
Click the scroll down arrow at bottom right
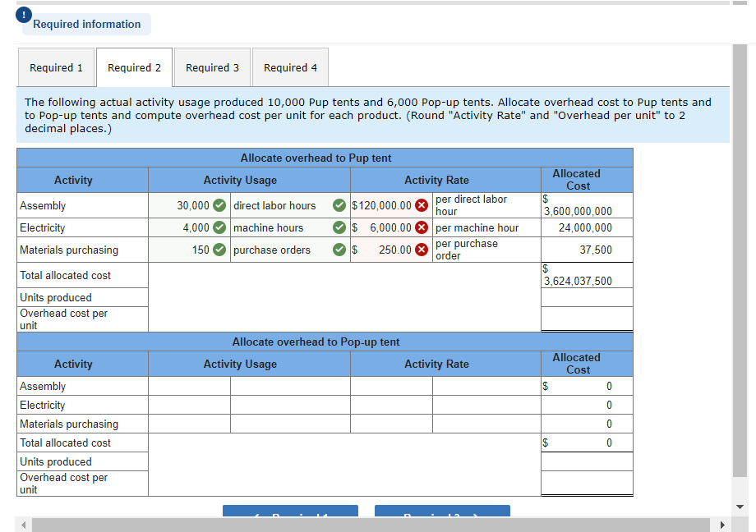[740, 507]
